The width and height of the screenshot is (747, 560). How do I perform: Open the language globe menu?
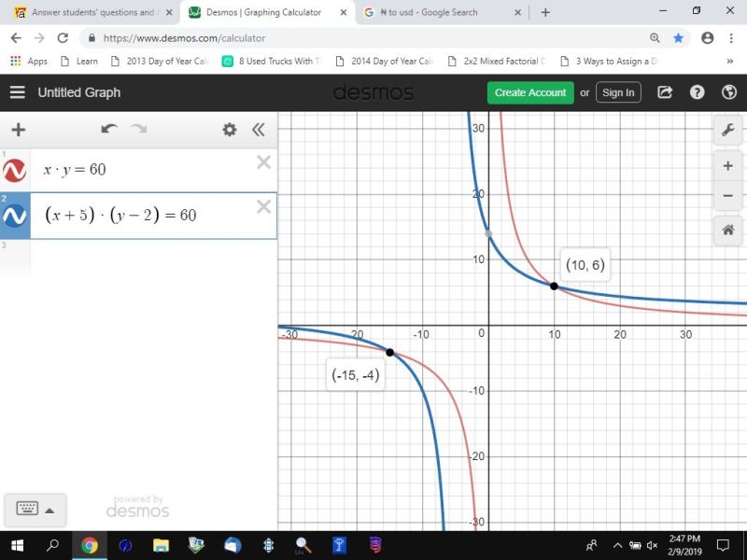[x=729, y=91]
